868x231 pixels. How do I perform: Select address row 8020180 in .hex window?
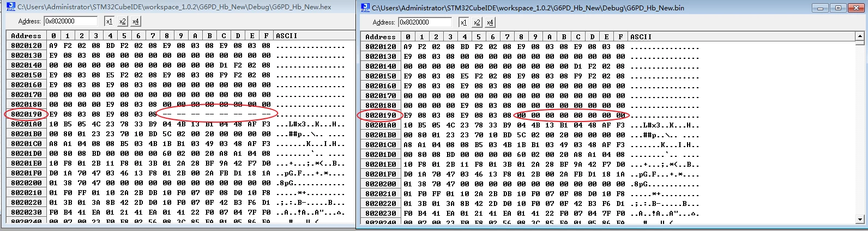26,104
